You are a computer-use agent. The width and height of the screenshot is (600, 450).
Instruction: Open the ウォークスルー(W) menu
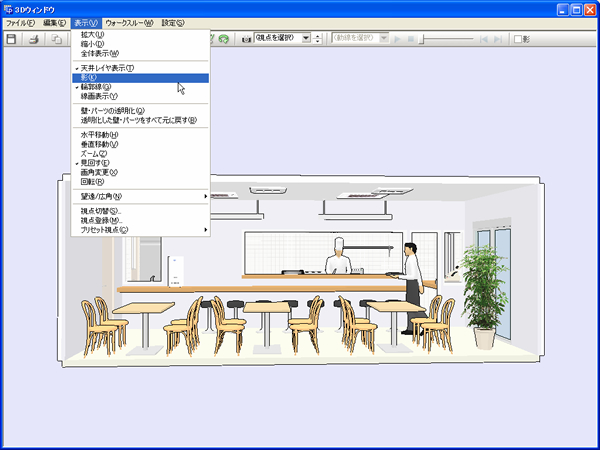(129, 23)
